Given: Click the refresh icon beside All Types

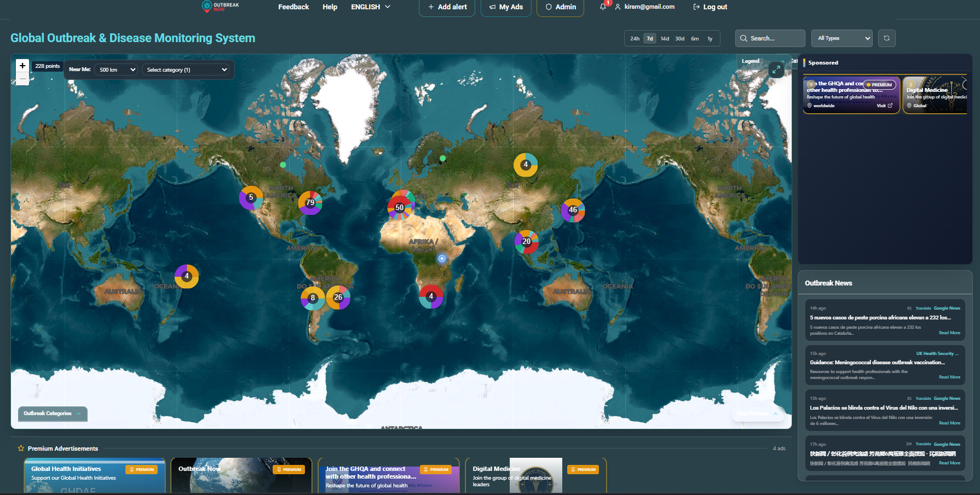Looking at the screenshot, I should [x=886, y=38].
